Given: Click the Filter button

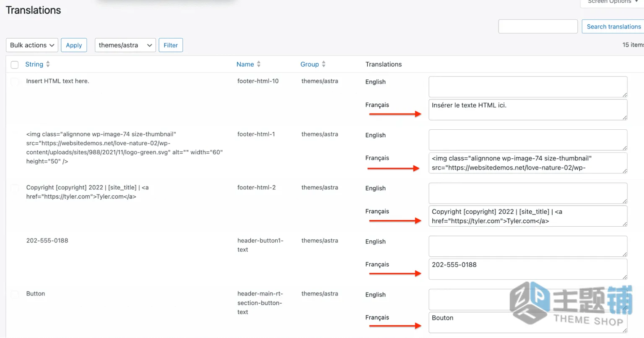Looking at the screenshot, I should [171, 45].
